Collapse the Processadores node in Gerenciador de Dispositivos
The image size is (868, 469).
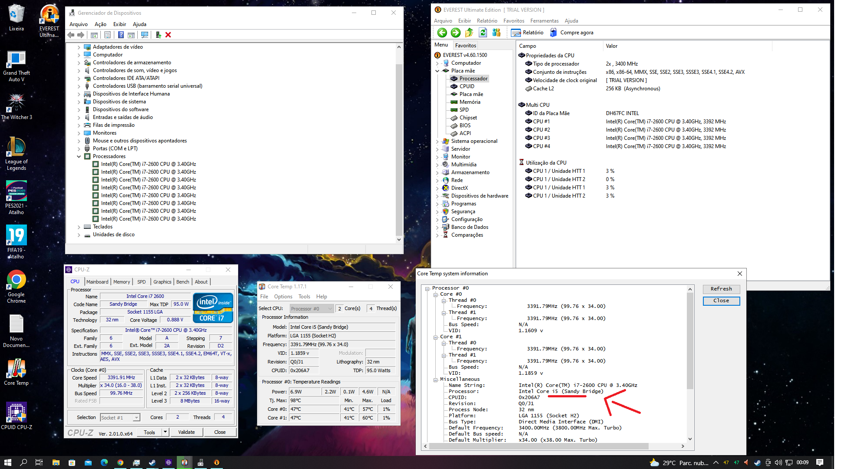pos(79,156)
